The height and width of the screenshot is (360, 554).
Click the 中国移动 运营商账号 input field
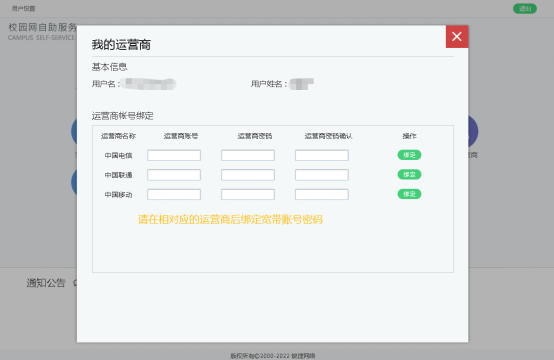click(174, 194)
